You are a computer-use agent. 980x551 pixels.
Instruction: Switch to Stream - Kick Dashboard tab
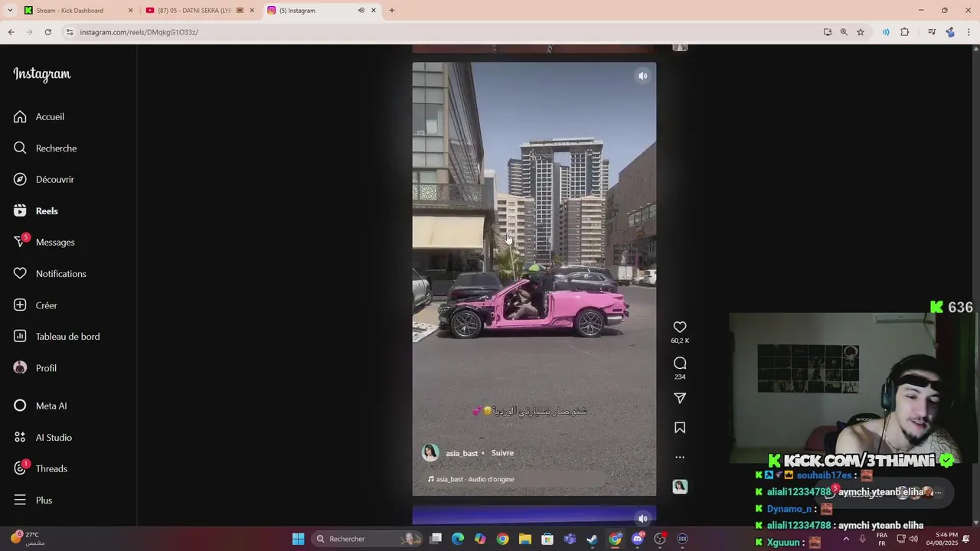(70, 11)
